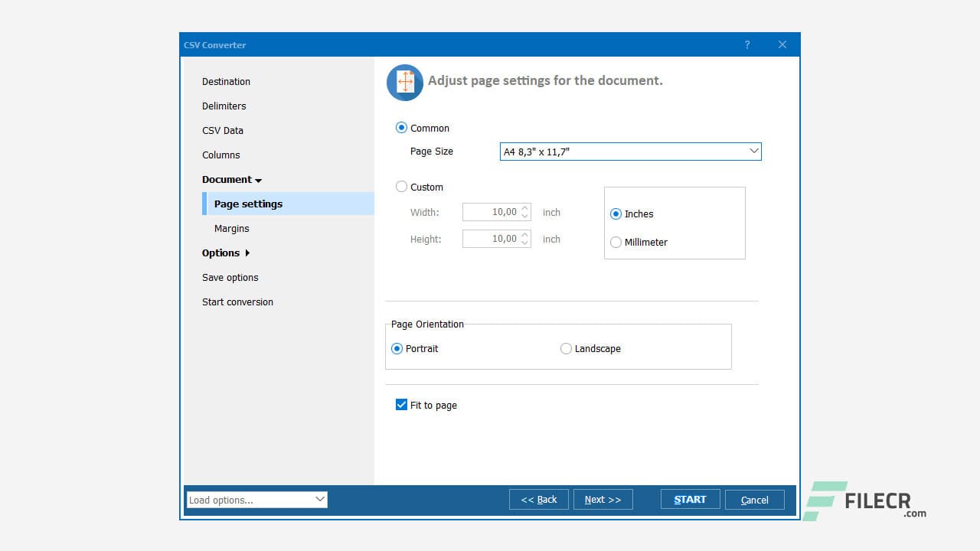980x551 pixels.
Task: Uncheck the Fit to page checkbox
Action: tap(401, 405)
